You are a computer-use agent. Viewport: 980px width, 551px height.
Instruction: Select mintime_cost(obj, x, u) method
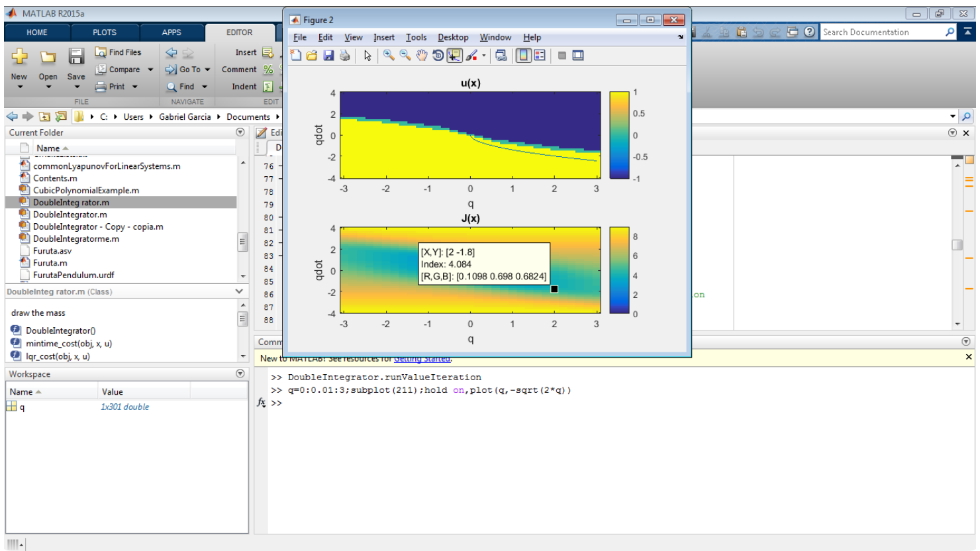tap(69, 344)
